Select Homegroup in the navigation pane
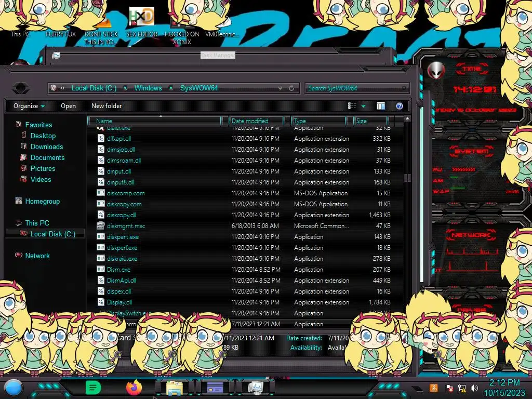This screenshot has height=399, width=532. (43, 201)
